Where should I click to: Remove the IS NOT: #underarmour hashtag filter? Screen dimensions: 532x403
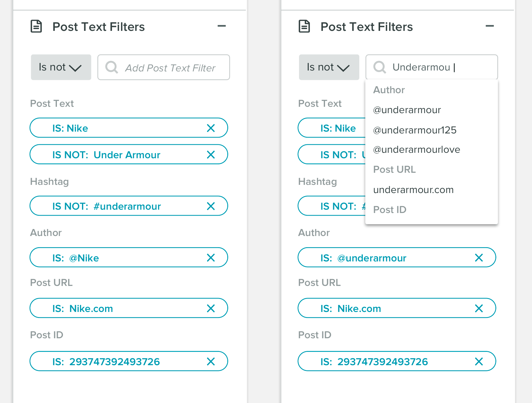point(211,206)
